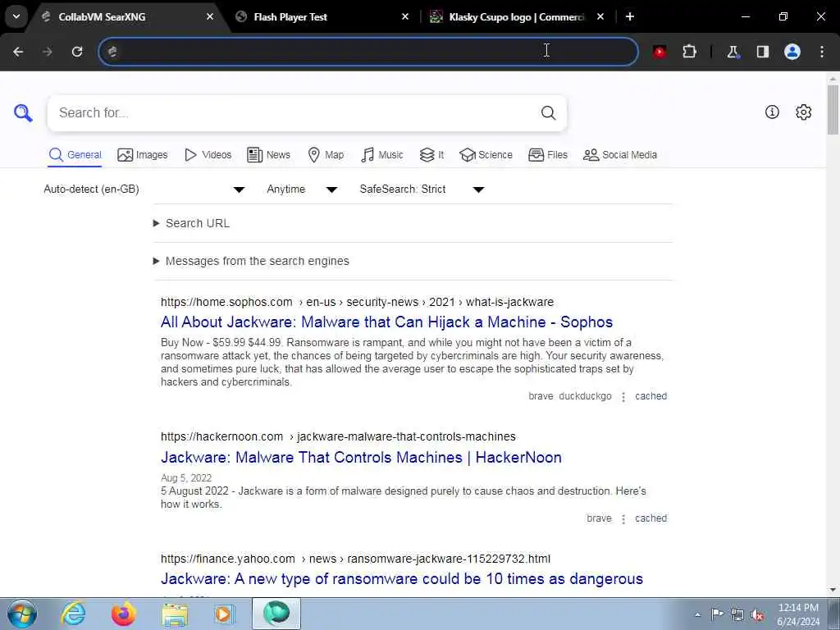This screenshot has width=840, height=630.
Task: Open the Action Center flag icon
Action: (717, 614)
